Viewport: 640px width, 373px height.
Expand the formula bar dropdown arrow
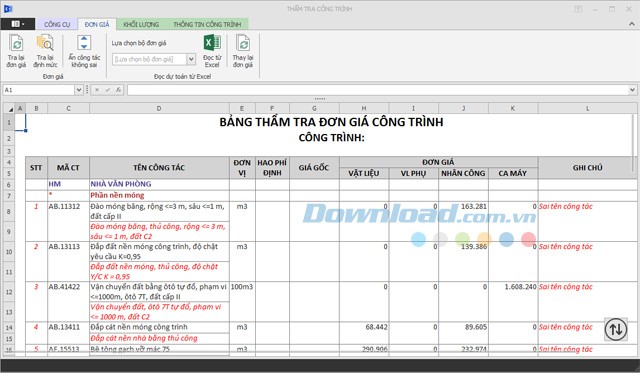pos(632,90)
